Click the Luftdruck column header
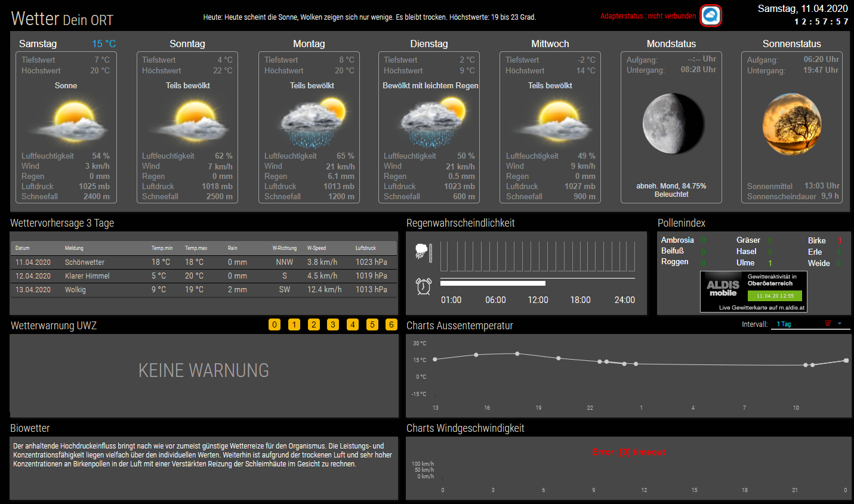 [366, 248]
